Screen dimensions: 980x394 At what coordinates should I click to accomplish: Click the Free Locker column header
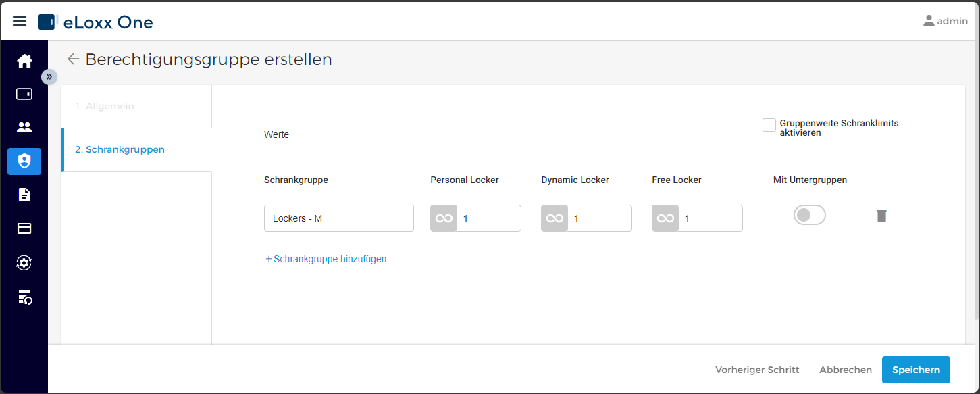pyautogui.click(x=677, y=180)
